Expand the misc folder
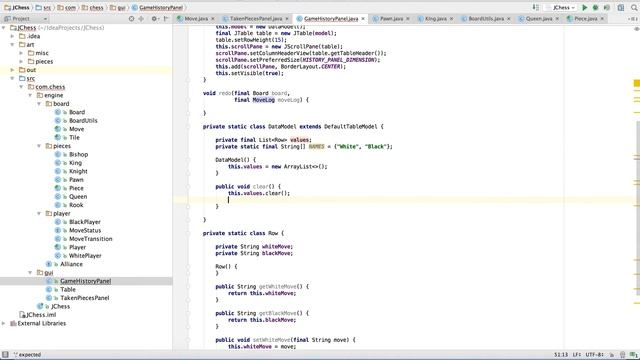The width and height of the screenshot is (640, 360). [21, 53]
